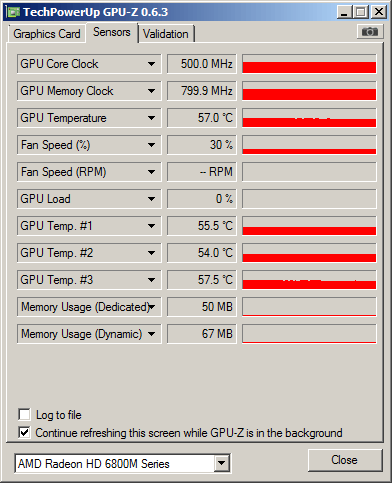Uncheck Continue refreshing in background checkbox
The image size is (392, 483).
click(24, 433)
